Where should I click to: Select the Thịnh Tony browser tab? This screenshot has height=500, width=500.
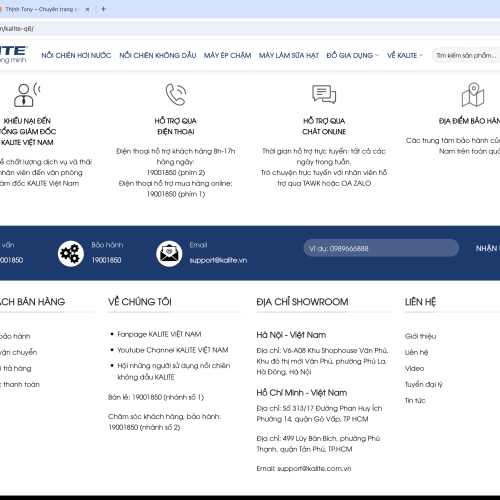coord(42,9)
